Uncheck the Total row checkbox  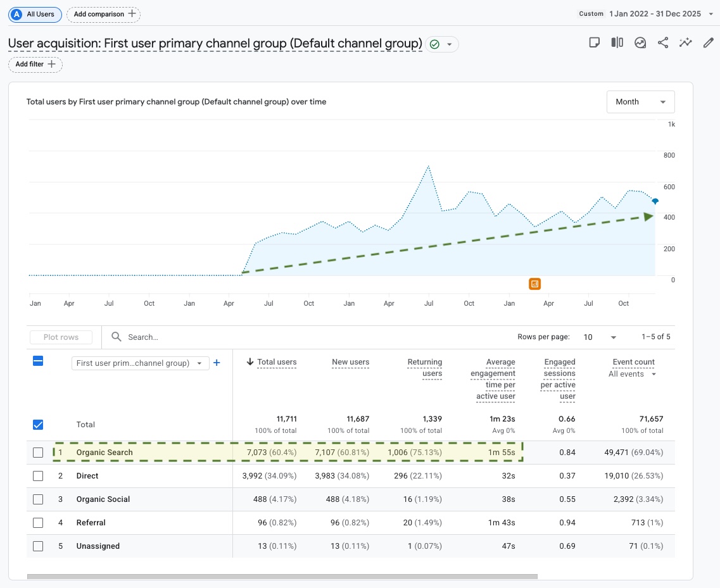click(38, 425)
